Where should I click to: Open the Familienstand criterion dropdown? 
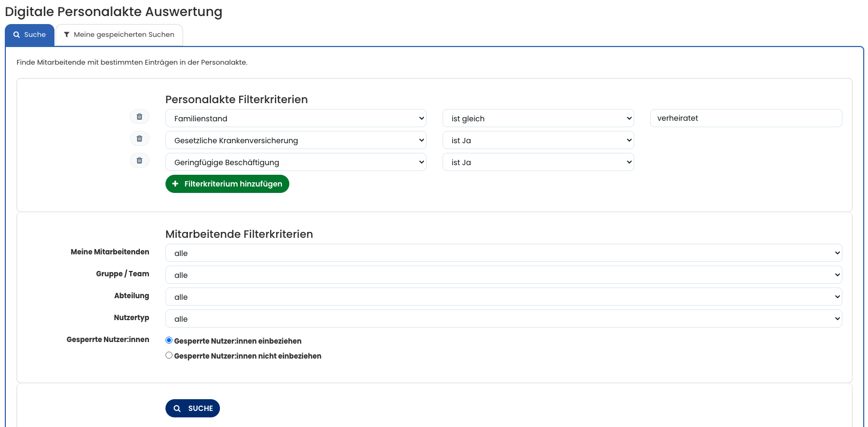[x=296, y=118]
